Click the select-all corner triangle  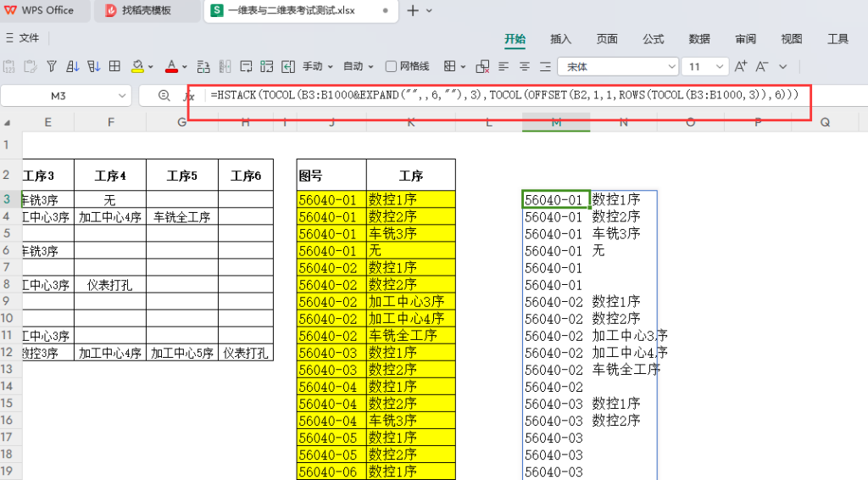click(7, 123)
